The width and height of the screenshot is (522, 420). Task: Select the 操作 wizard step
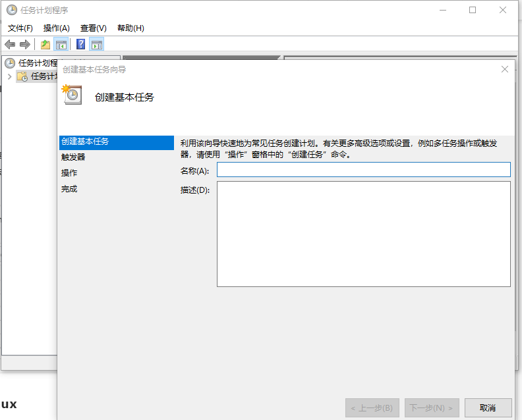click(69, 173)
